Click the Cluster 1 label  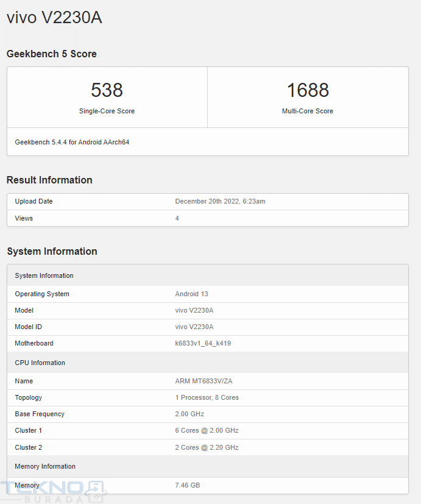click(x=28, y=430)
